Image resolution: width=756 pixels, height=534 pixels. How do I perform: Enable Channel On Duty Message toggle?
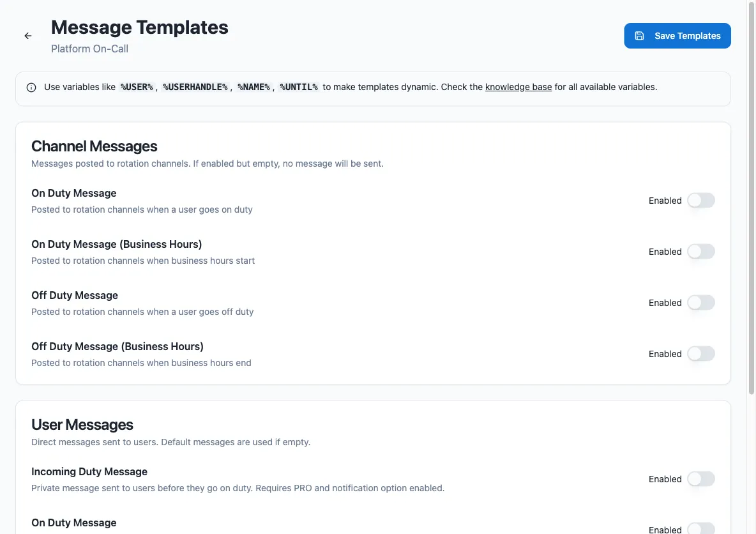click(700, 200)
